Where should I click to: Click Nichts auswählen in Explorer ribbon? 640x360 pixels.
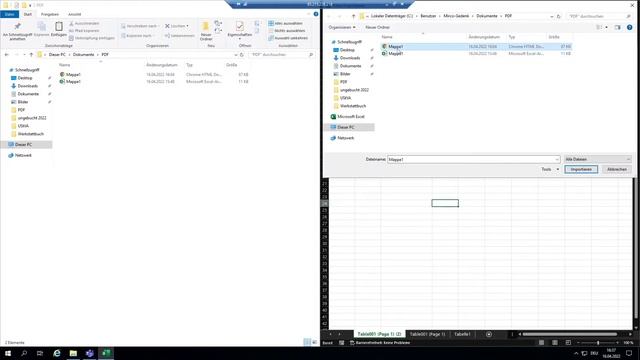[x=287, y=31]
